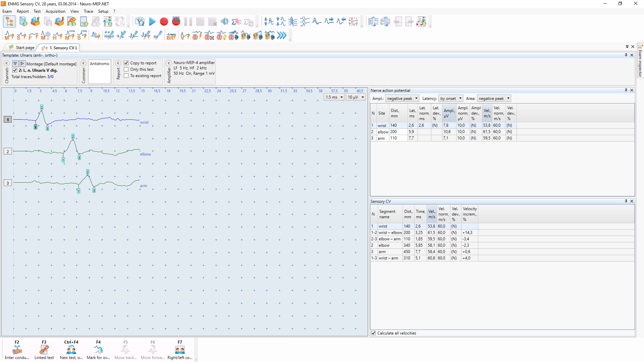Click the pause button in toolbar
The height and width of the screenshot is (362, 644).
[188, 22]
